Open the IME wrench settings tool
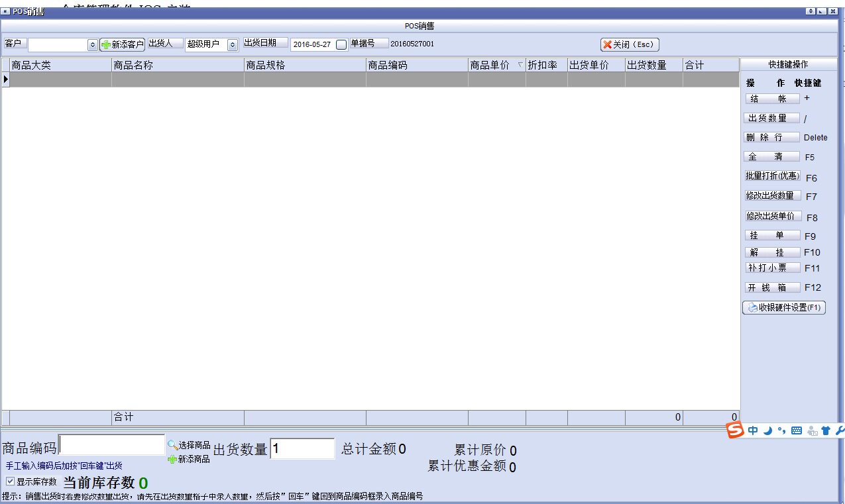The image size is (845, 504). 840,430
